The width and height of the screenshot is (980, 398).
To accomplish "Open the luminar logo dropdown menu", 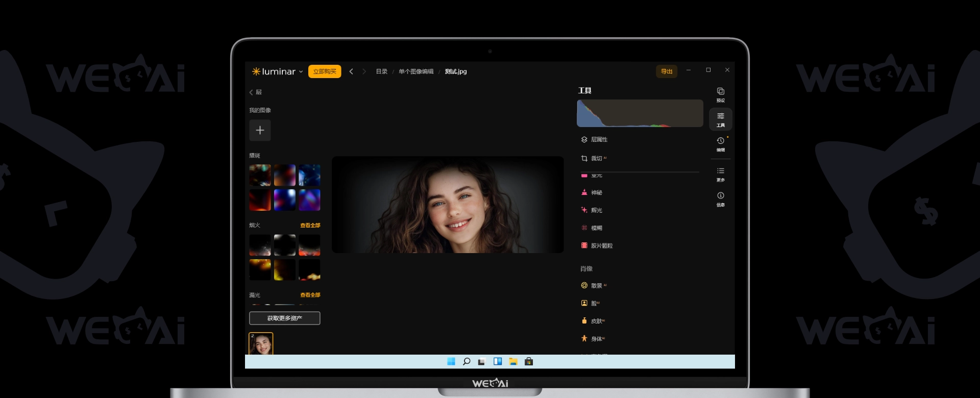I will (x=277, y=71).
